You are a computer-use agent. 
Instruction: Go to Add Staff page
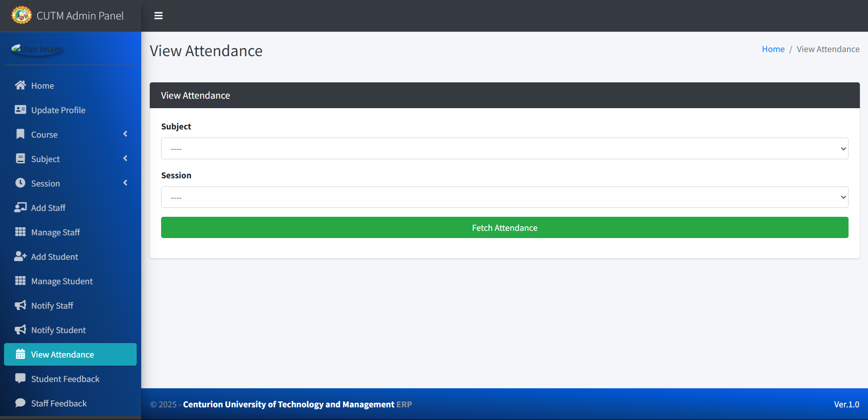pyautogui.click(x=70, y=208)
